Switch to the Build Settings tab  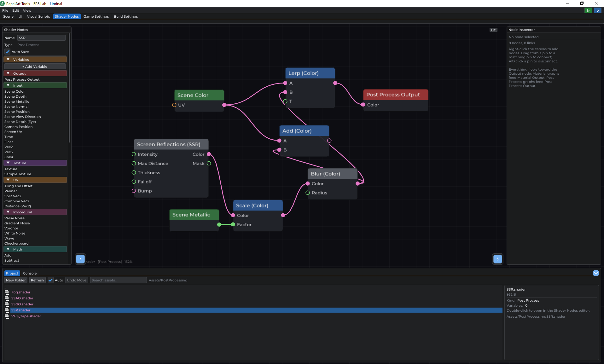pos(126,16)
